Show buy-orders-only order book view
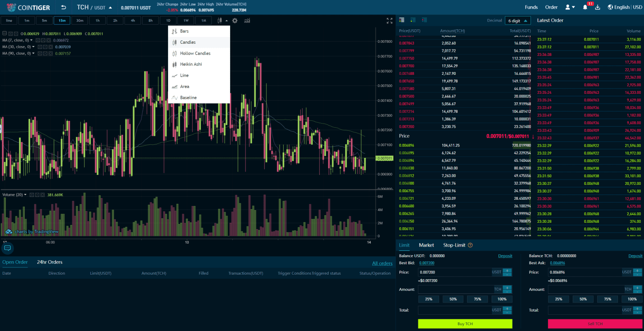The width and height of the screenshot is (644, 331). point(413,20)
